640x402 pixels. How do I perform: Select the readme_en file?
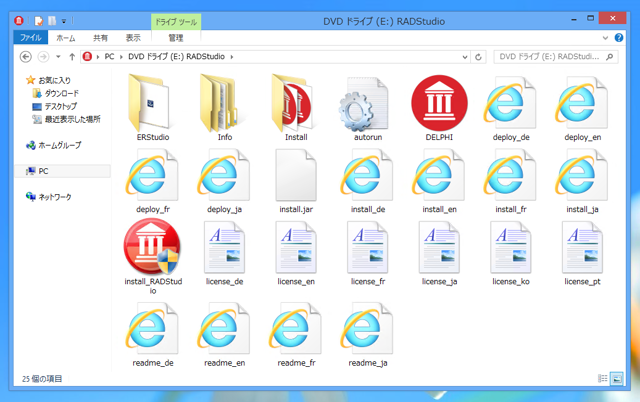point(224,335)
